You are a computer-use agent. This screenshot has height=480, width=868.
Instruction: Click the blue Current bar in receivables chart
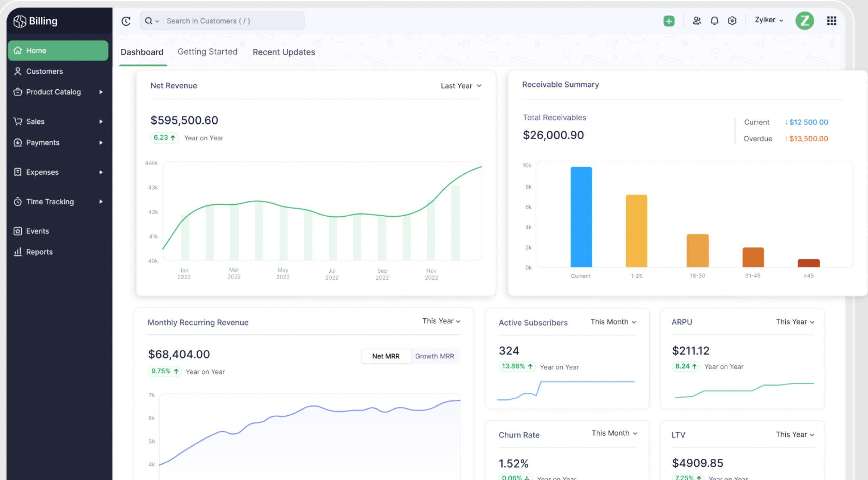(x=581, y=217)
